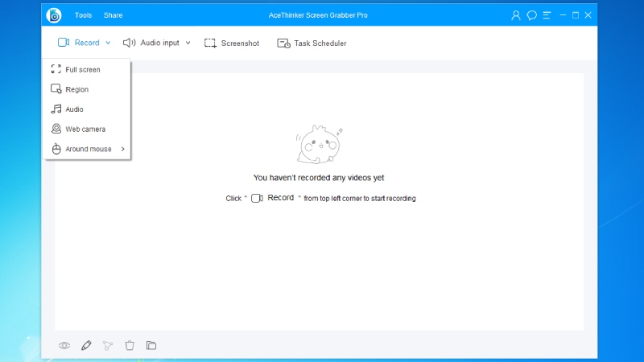
Task: Expand the Audio input dropdown
Action: point(188,43)
